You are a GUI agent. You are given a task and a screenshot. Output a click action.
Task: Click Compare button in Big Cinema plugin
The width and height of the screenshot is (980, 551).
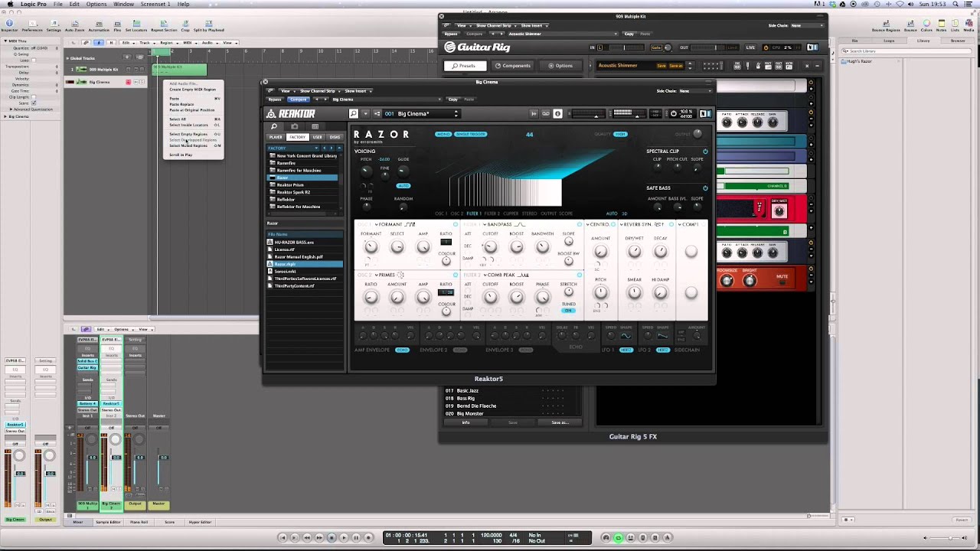click(x=298, y=99)
